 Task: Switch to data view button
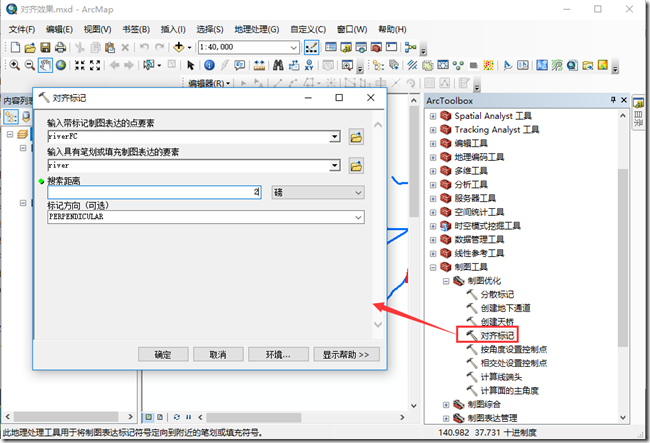coord(148,417)
